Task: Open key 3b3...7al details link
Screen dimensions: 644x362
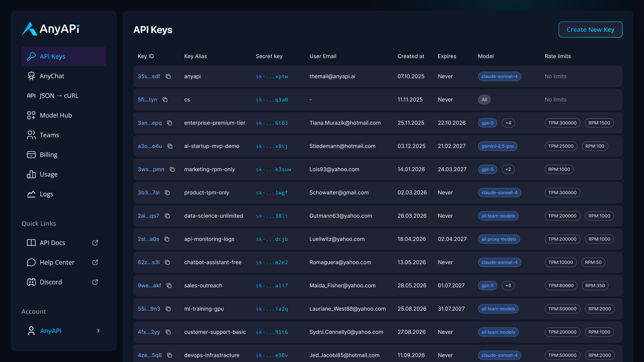Action: pos(148,193)
